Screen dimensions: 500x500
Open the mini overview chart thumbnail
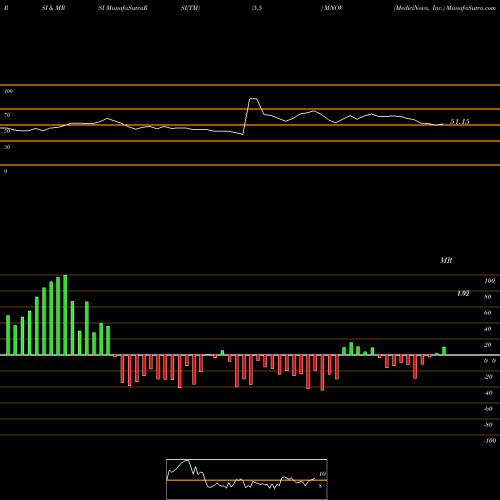pyautogui.click(x=247, y=479)
